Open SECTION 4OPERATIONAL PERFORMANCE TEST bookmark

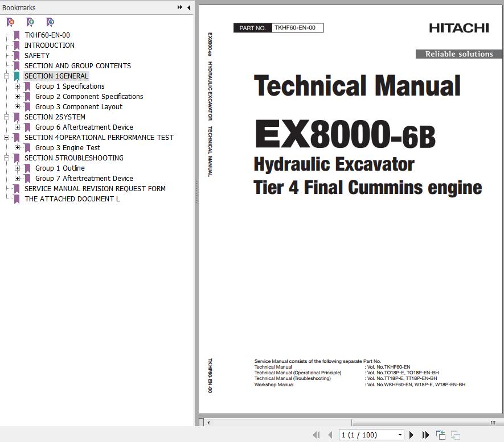point(99,138)
